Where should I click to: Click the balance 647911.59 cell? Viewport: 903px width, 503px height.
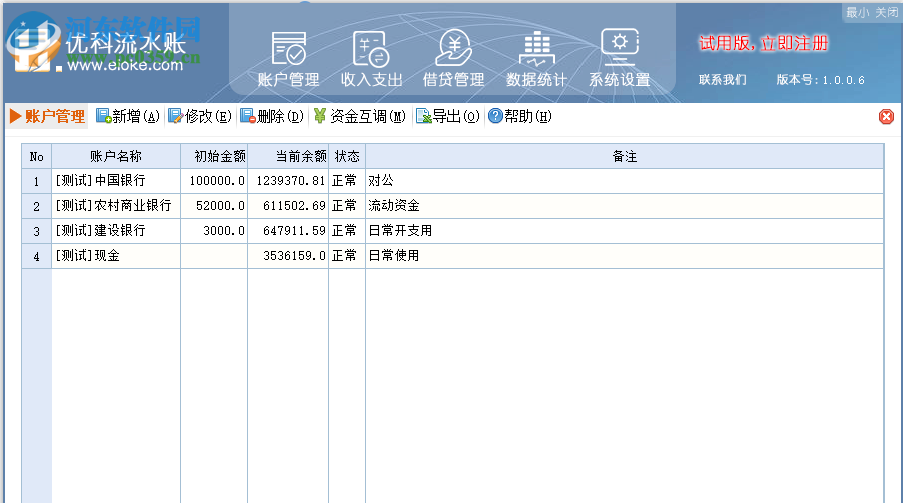pyautogui.click(x=288, y=230)
